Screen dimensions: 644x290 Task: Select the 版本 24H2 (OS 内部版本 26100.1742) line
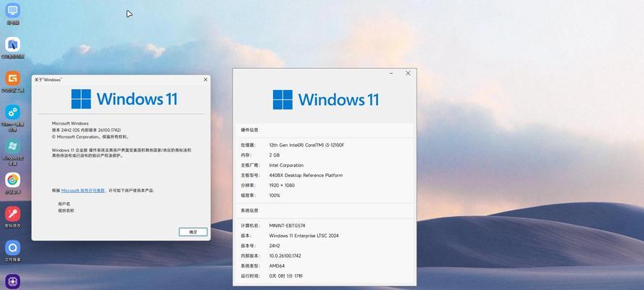[86, 130]
